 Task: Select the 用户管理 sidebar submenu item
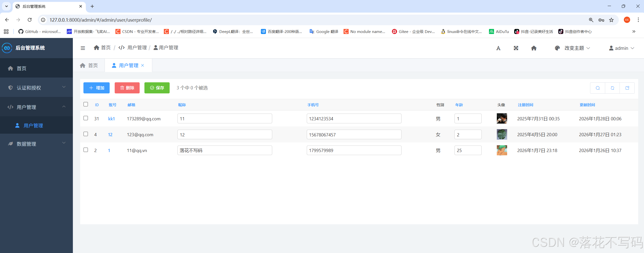click(37, 125)
